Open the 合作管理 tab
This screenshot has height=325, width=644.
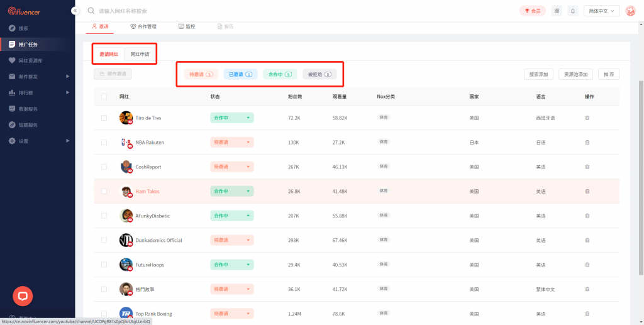click(143, 26)
